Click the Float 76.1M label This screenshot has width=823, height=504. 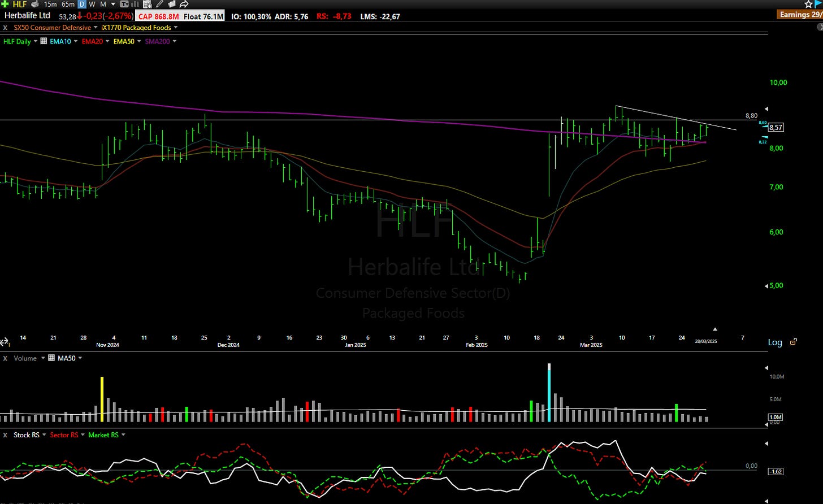coord(203,16)
